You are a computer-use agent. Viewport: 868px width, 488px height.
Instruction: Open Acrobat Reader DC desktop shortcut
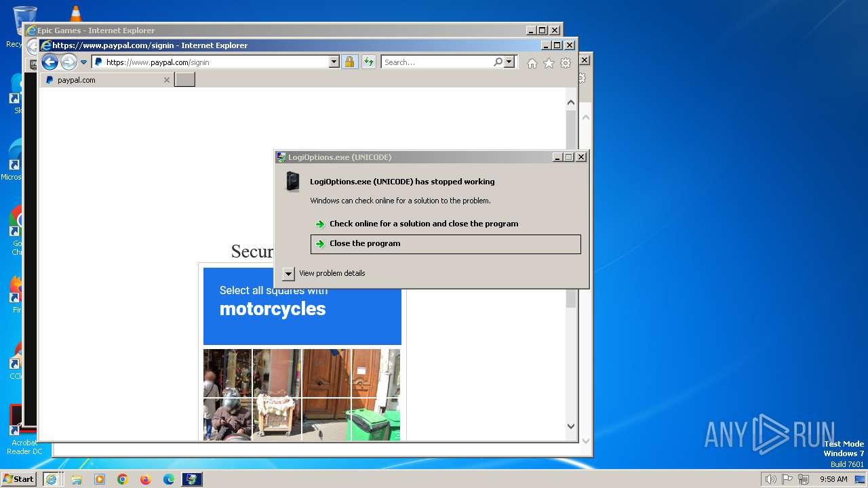(24, 431)
